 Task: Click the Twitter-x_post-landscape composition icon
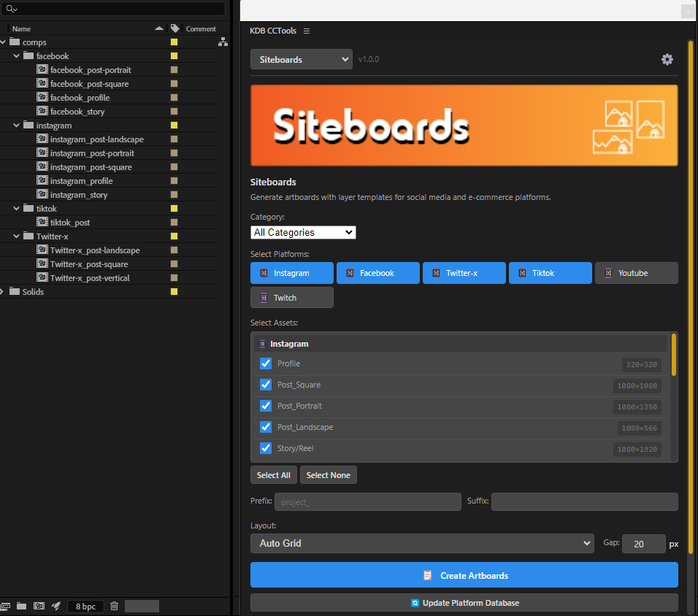pyautogui.click(x=42, y=250)
